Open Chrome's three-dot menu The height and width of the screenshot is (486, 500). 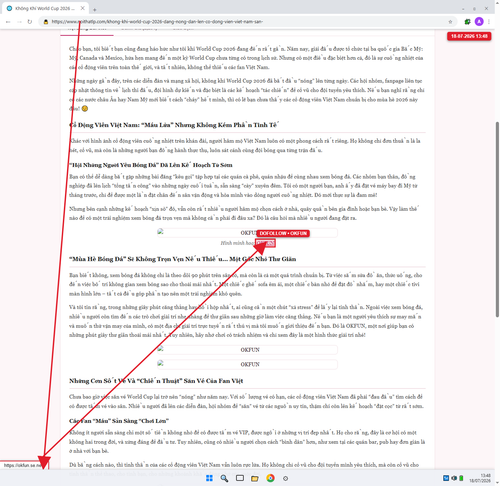pos(489,22)
